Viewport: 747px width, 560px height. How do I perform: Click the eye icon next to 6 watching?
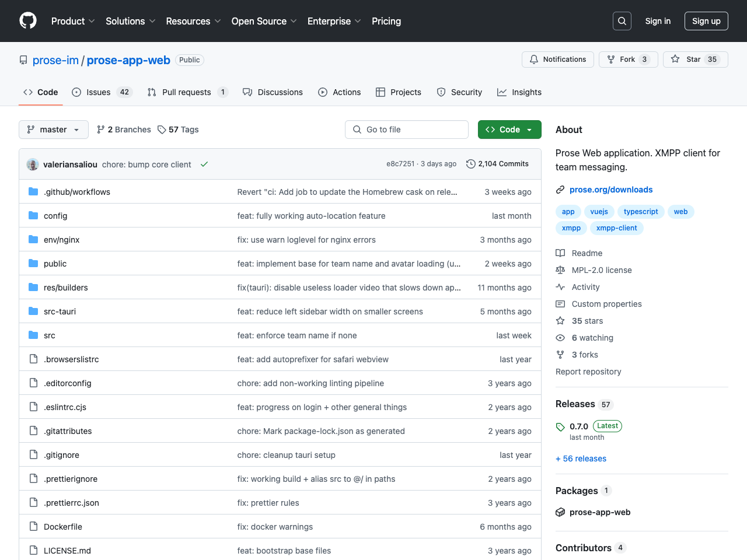pos(560,338)
